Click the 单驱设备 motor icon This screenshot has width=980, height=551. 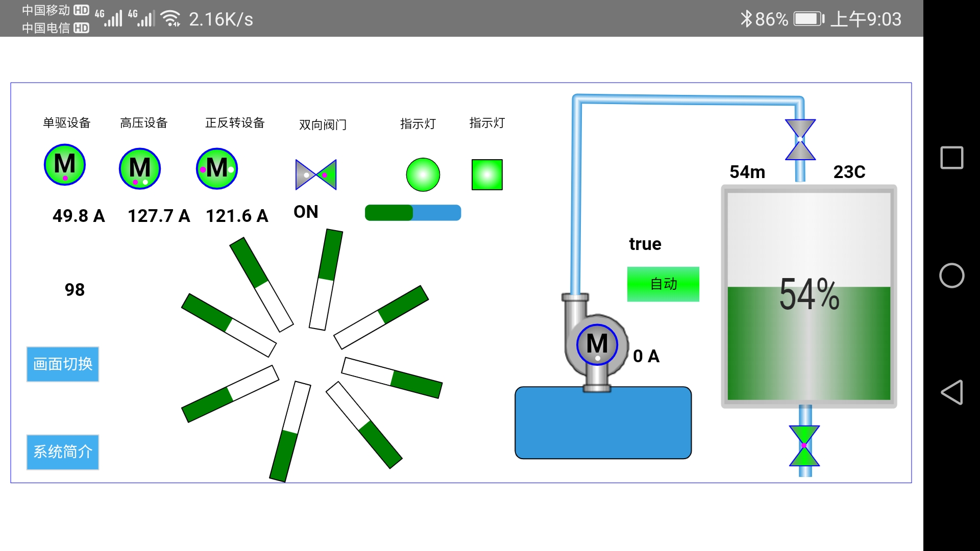pyautogui.click(x=65, y=165)
